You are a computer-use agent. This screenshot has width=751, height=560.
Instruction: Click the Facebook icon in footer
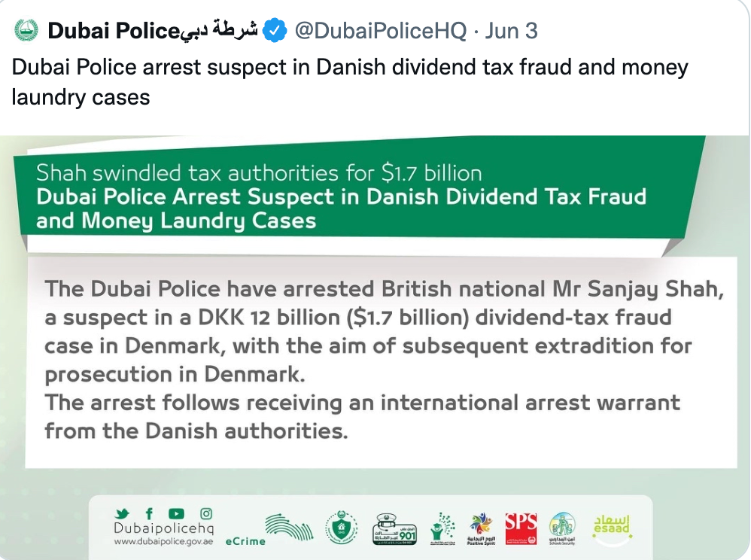pyautogui.click(x=149, y=513)
